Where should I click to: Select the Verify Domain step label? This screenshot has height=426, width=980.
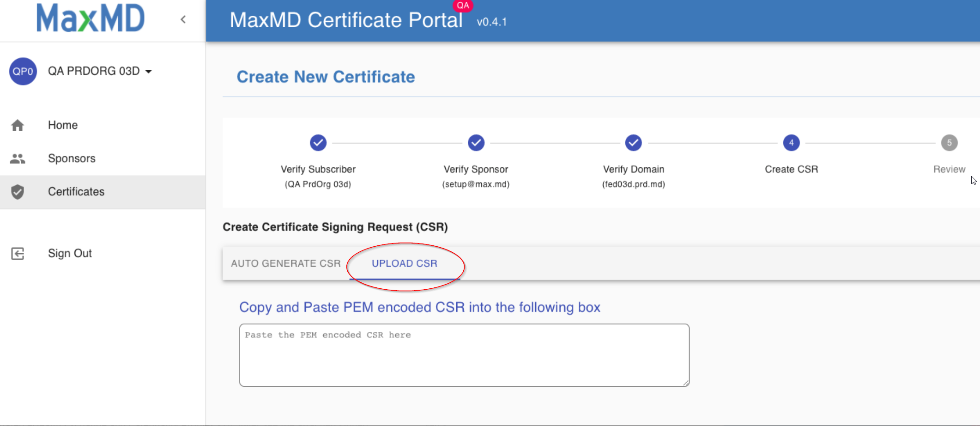point(634,169)
